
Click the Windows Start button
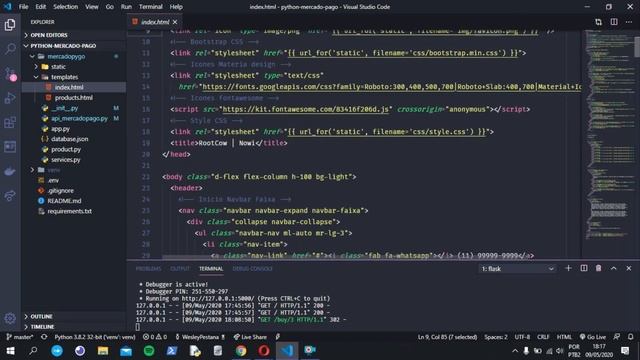click(10, 351)
